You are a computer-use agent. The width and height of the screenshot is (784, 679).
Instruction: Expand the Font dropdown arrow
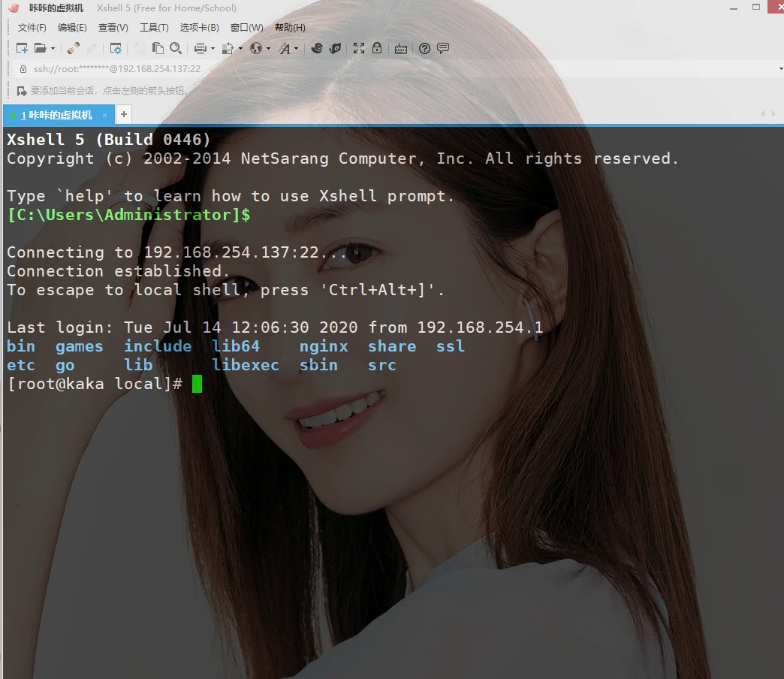pos(297,49)
